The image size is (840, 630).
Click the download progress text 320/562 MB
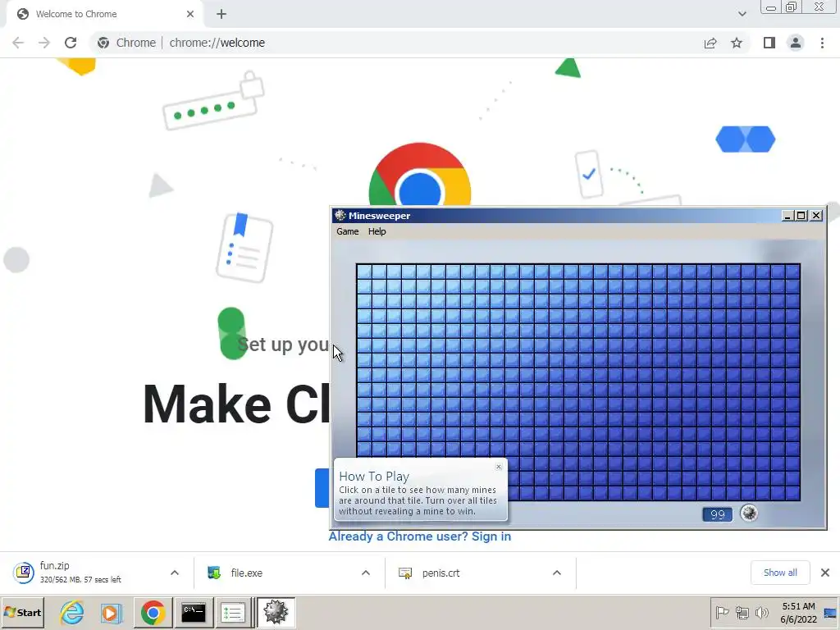click(80, 580)
